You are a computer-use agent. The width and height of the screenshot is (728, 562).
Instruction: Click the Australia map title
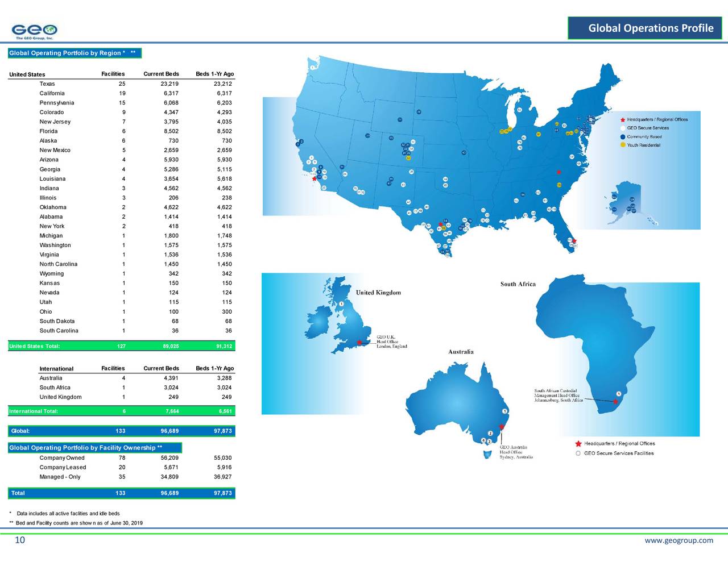click(x=461, y=352)
